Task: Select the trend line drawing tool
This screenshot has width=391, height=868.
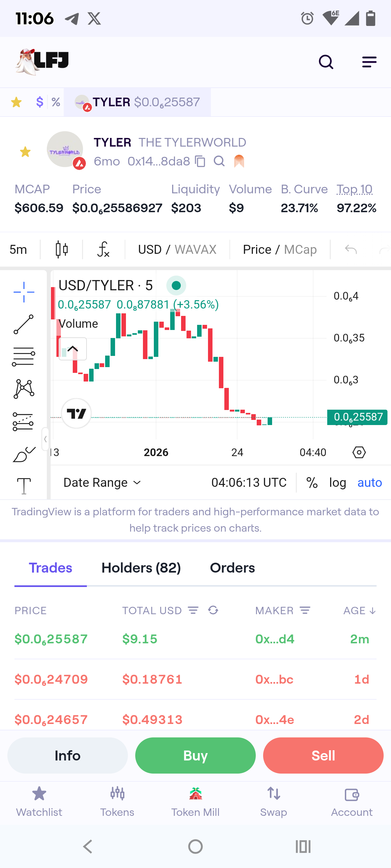Action: point(24,324)
